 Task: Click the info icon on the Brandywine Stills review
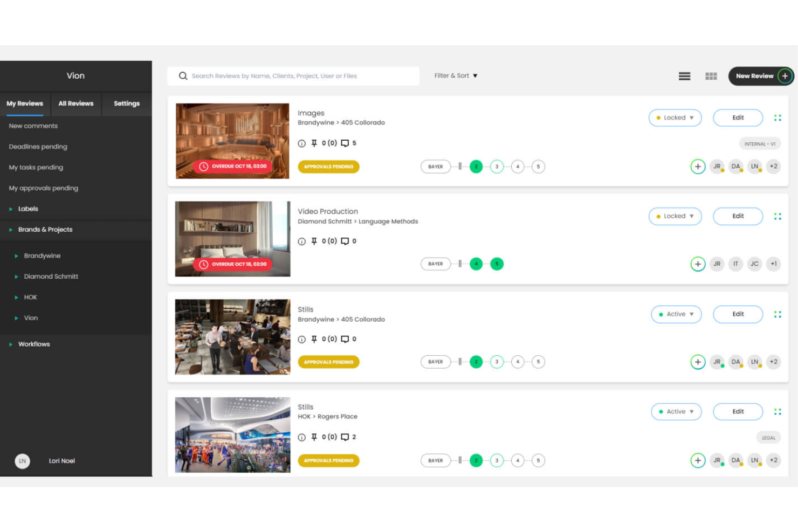301,339
